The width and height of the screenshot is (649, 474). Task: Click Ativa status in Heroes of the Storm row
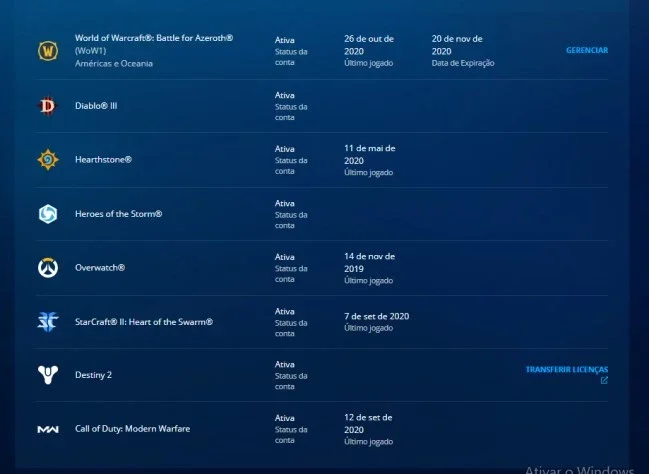[x=285, y=204]
